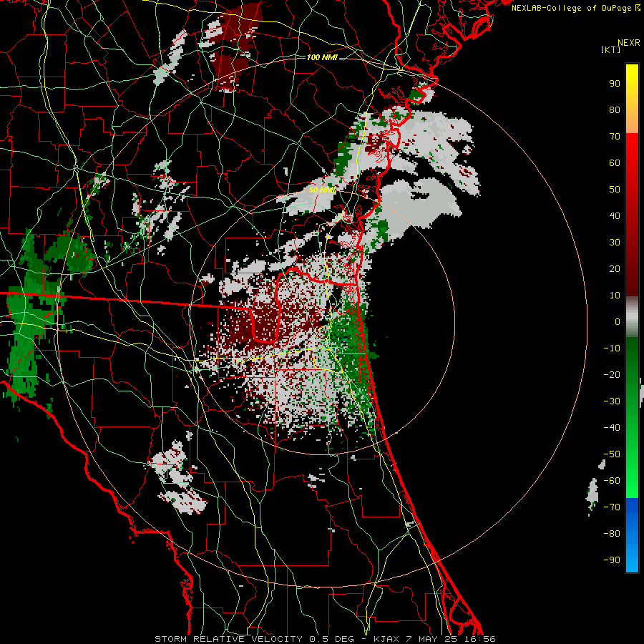The image size is (644, 644).
Task: Click the 20 value on velocity scale
Action: (x=615, y=268)
